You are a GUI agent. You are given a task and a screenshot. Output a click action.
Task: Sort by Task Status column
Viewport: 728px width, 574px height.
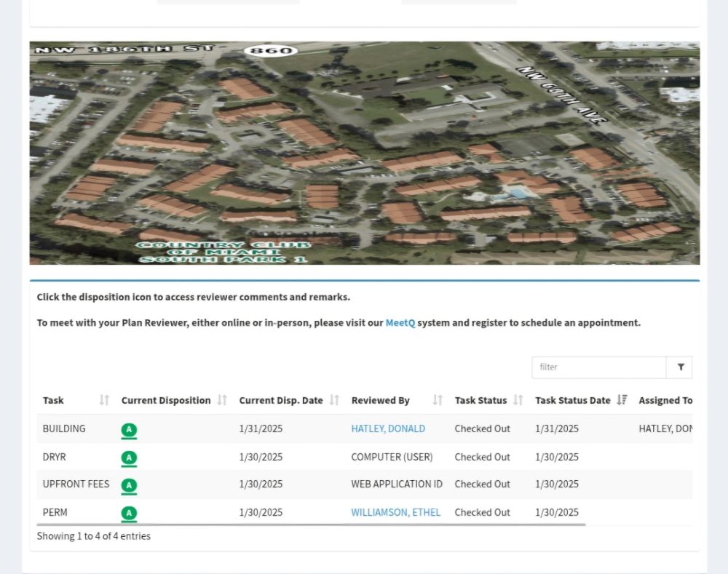click(x=518, y=400)
